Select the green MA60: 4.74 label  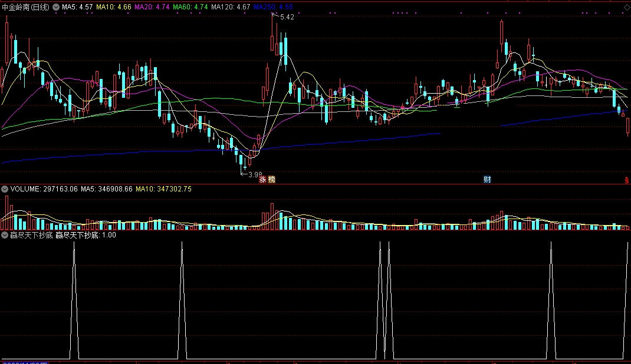tap(190, 7)
